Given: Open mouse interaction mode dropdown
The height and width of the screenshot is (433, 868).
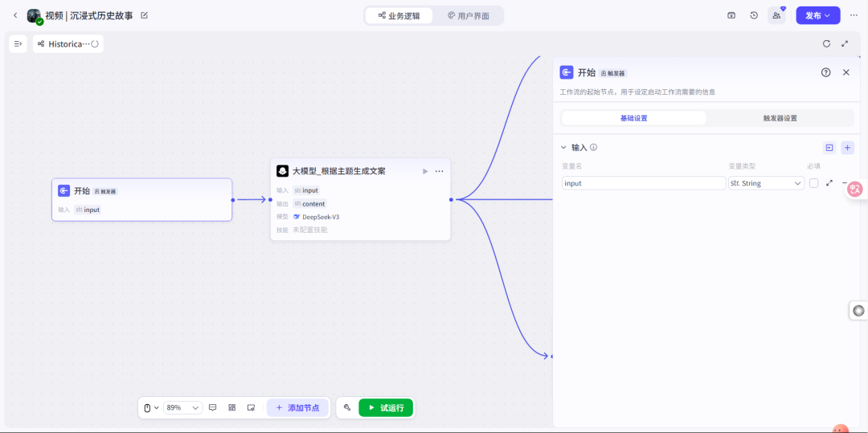Looking at the screenshot, I should tap(151, 407).
